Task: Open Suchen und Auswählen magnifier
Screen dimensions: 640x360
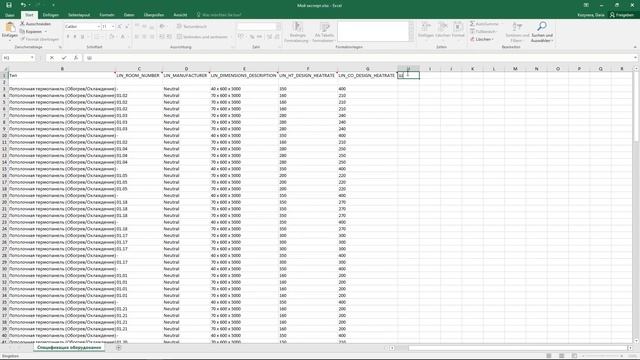Action: pyautogui.click(x=542, y=32)
